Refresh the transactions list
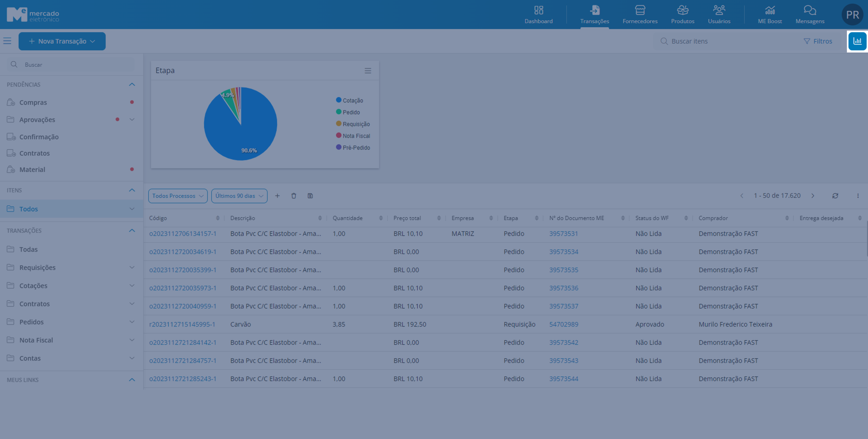The image size is (868, 439). [x=835, y=196]
